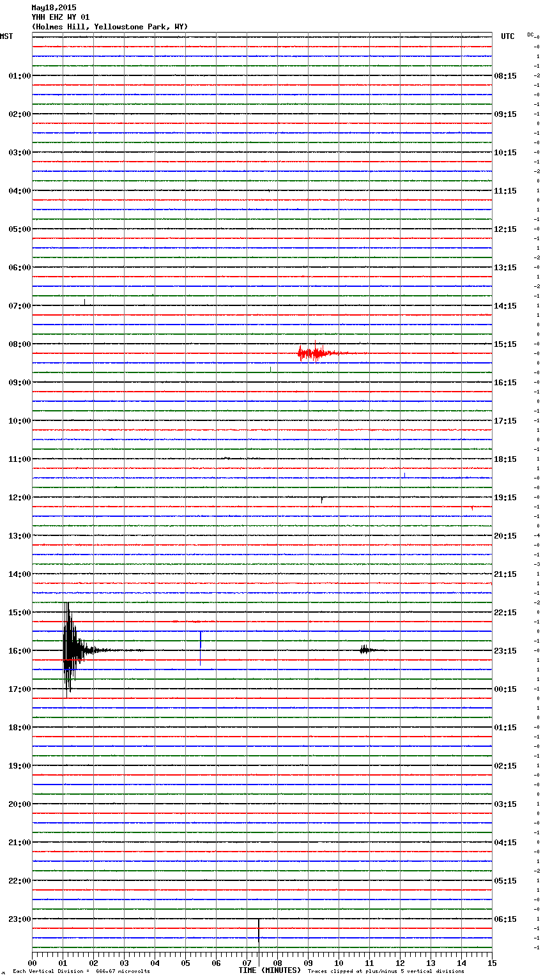Click minute 08 on the time axis
This screenshot has width=543, height=980.
(x=277, y=963)
